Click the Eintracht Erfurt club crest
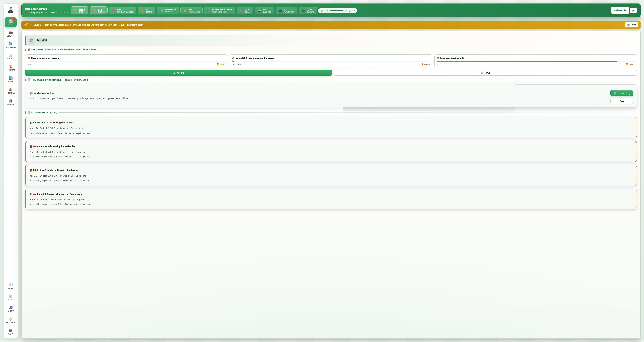The height and width of the screenshot is (342, 644). (x=31, y=123)
